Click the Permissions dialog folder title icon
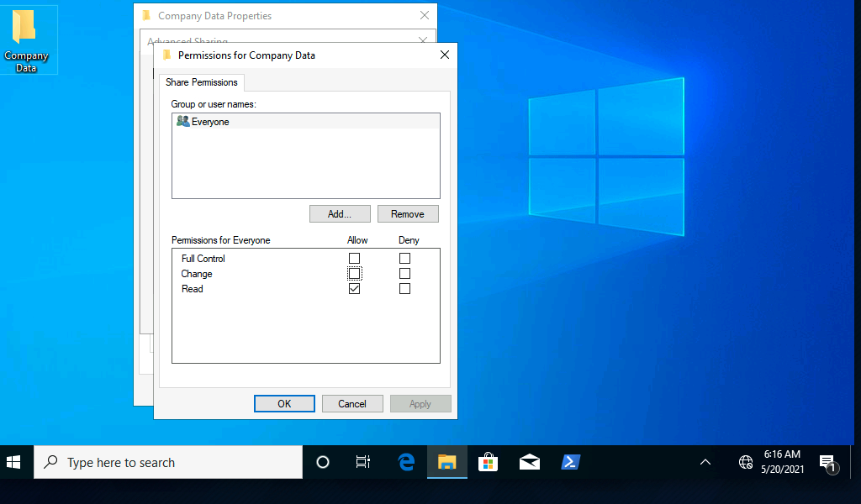The image size is (861, 504). [167, 55]
